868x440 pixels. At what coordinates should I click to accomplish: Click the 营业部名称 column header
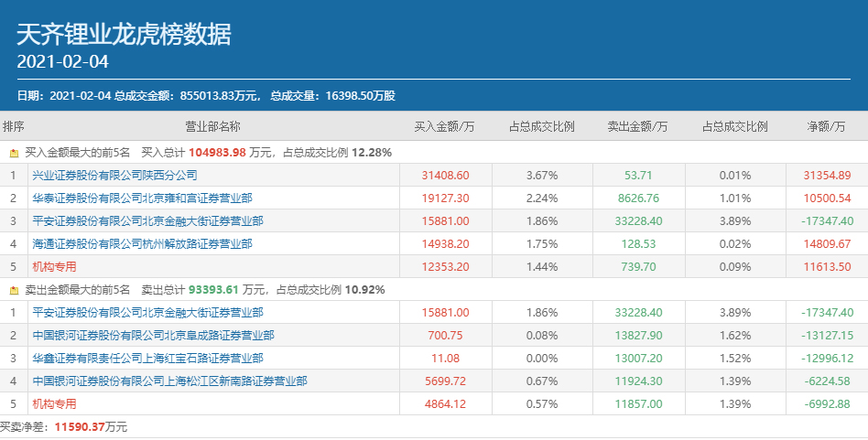click(213, 126)
